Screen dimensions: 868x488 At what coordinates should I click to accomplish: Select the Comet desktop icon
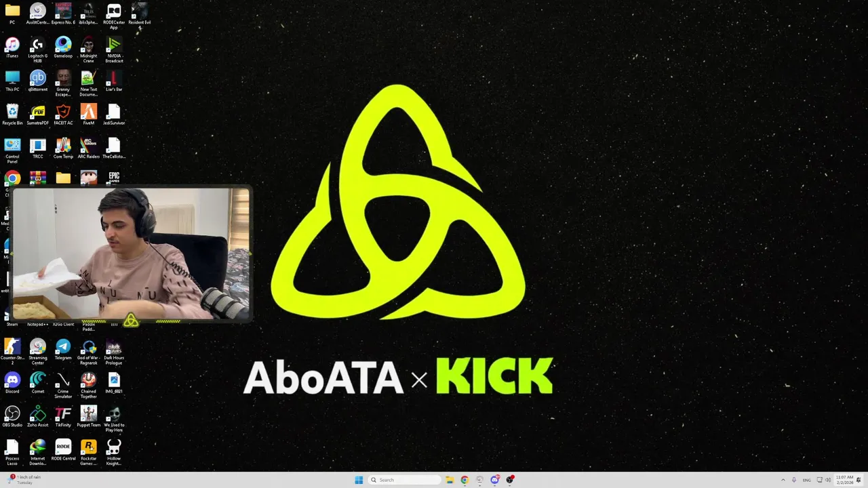(38, 383)
